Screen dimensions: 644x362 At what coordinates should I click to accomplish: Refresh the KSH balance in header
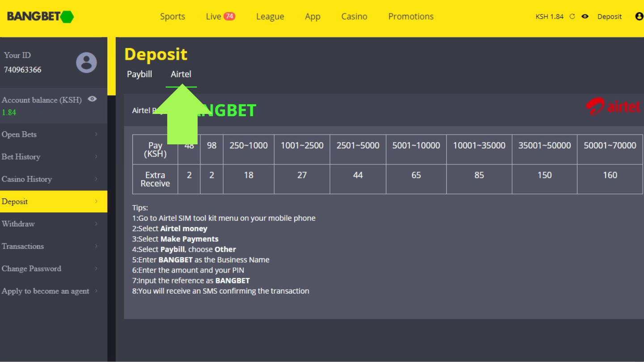click(572, 17)
